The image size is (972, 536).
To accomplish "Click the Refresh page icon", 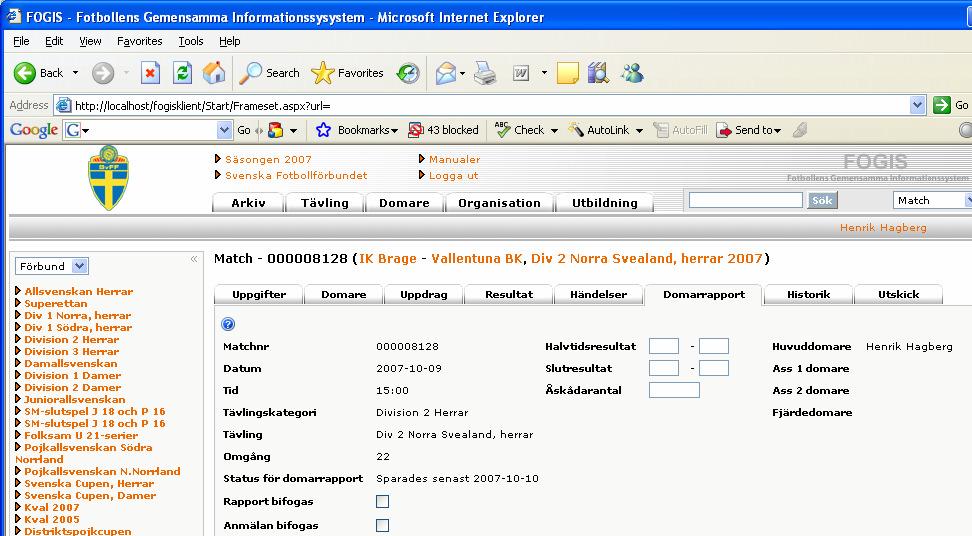I will [182, 73].
